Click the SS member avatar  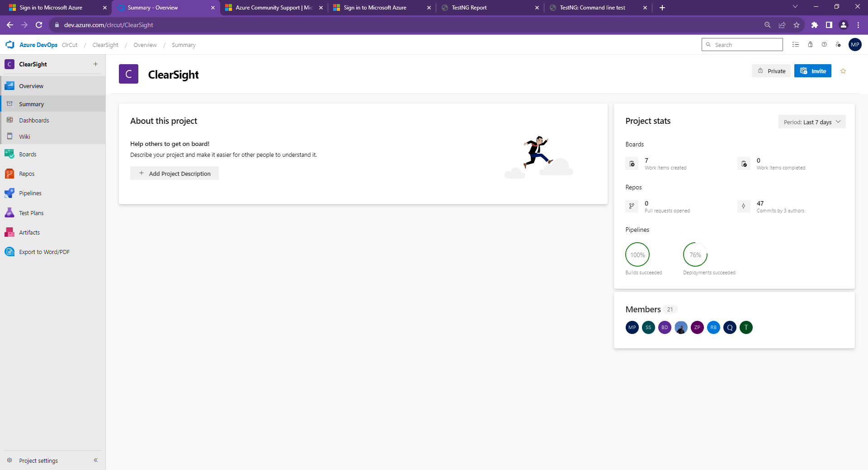point(648,327)
